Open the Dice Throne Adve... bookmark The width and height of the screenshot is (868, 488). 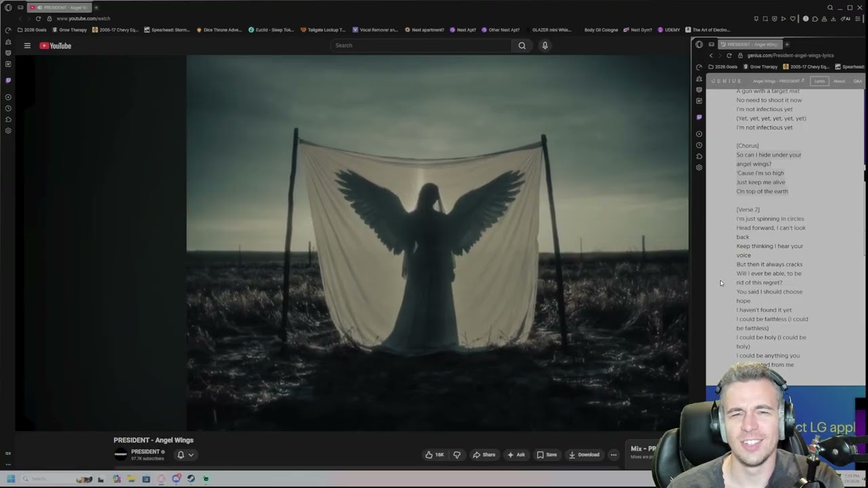point(218,30)
